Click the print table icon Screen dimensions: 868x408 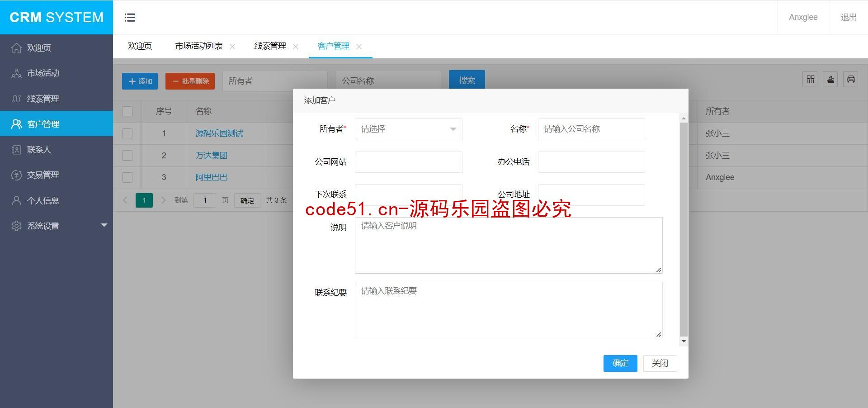(851, 80)
